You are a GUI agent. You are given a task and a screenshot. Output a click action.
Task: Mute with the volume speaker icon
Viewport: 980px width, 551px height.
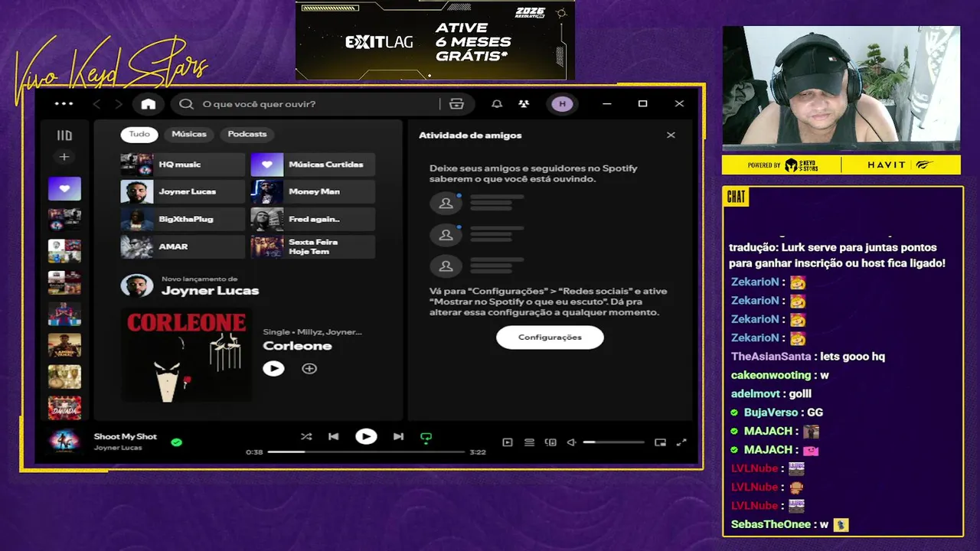tap(571, 442)
